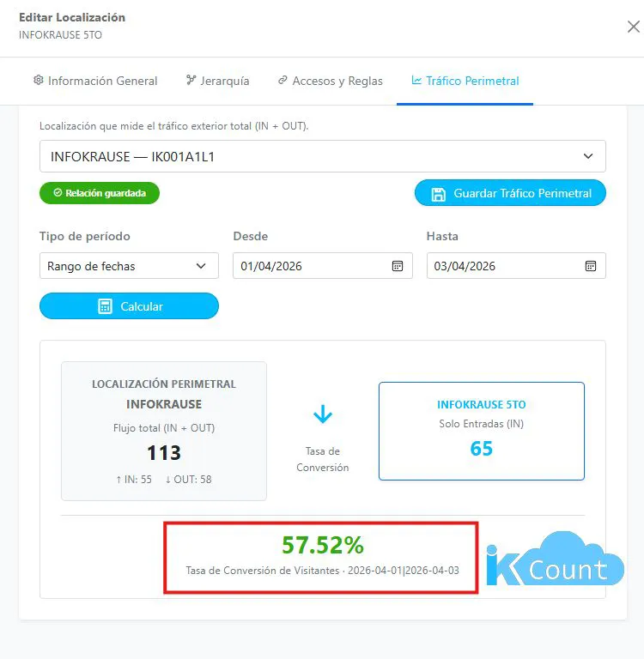
Task: Select the INFOKRAUSE 5TO entries card
Action: tap(481, 431)
